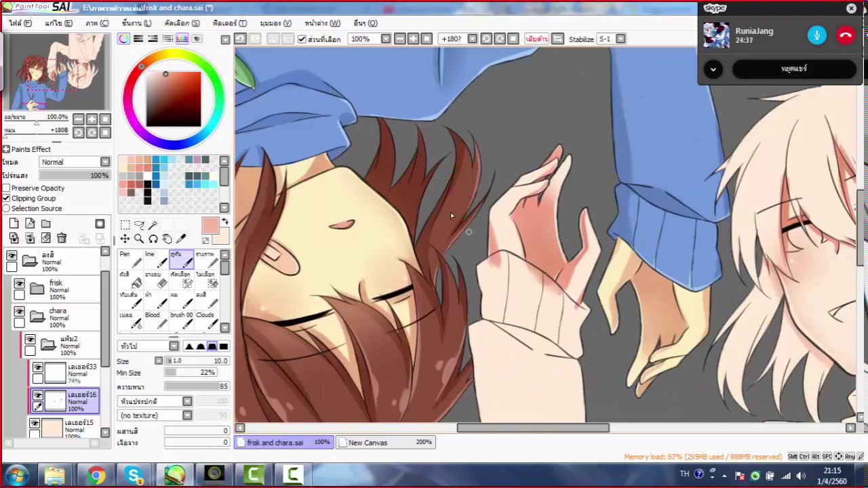Expand the Paints Effect section
Image resolution: width=868 pixels, height=488 pixels.
click(x=6, y=149)
